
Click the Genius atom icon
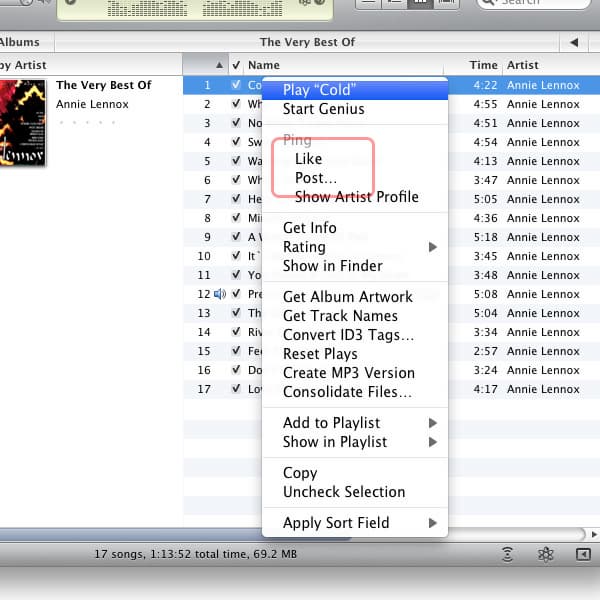click(546, 554)
